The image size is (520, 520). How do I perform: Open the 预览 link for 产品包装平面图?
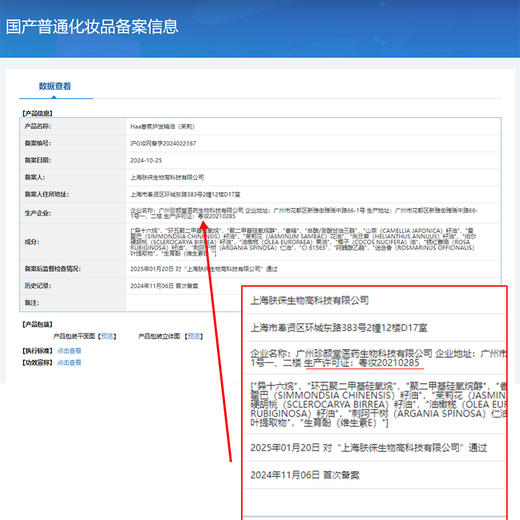pos(107,336)
